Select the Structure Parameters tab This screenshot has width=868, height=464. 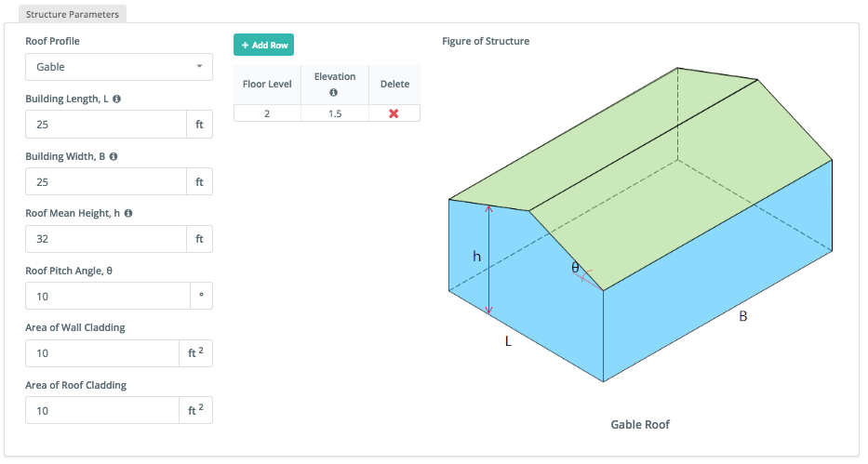pyautogui.click(x=73, y=14)
